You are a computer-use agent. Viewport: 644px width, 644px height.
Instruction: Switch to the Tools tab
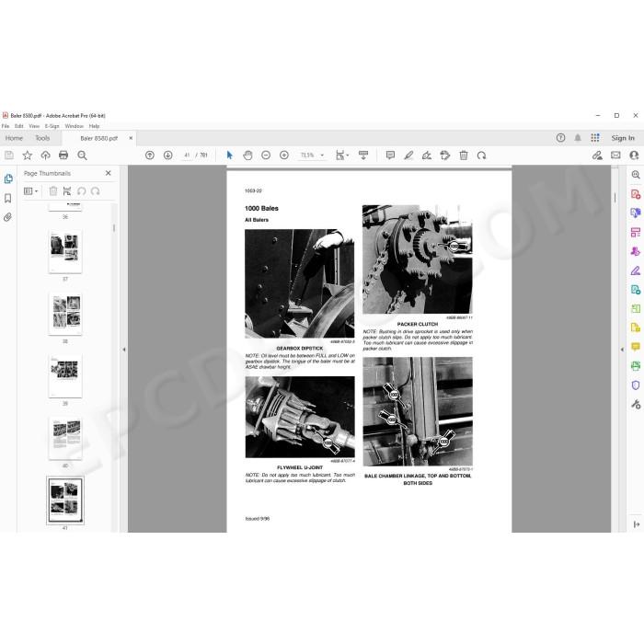(x=42, y=138)
